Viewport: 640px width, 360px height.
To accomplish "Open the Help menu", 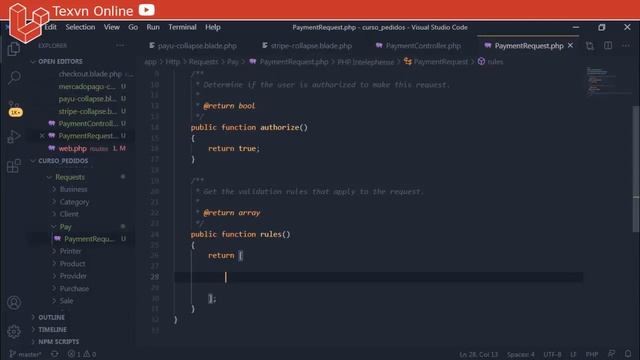I will click(213, 27).
